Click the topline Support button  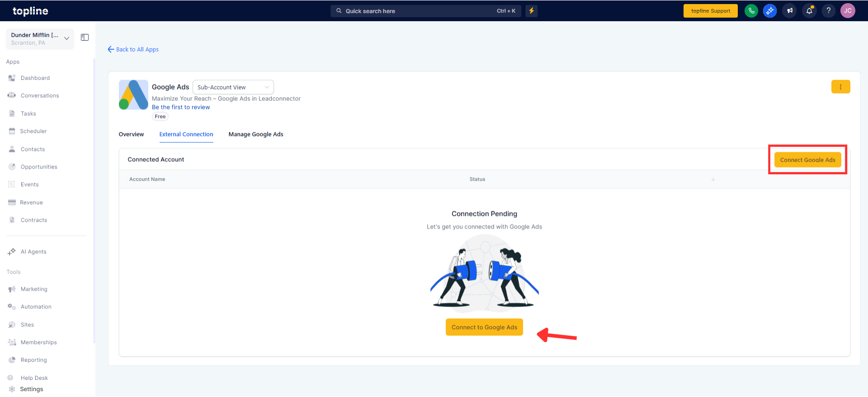click(711, 11)
